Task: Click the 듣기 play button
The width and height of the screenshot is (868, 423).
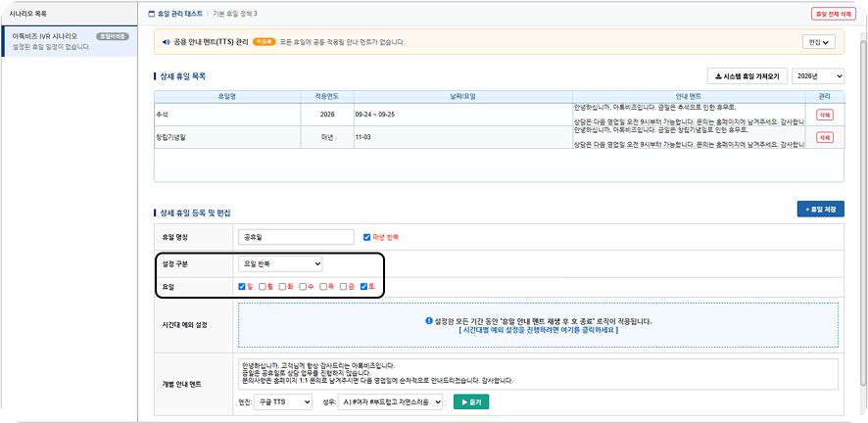Action: click(471, 402)
